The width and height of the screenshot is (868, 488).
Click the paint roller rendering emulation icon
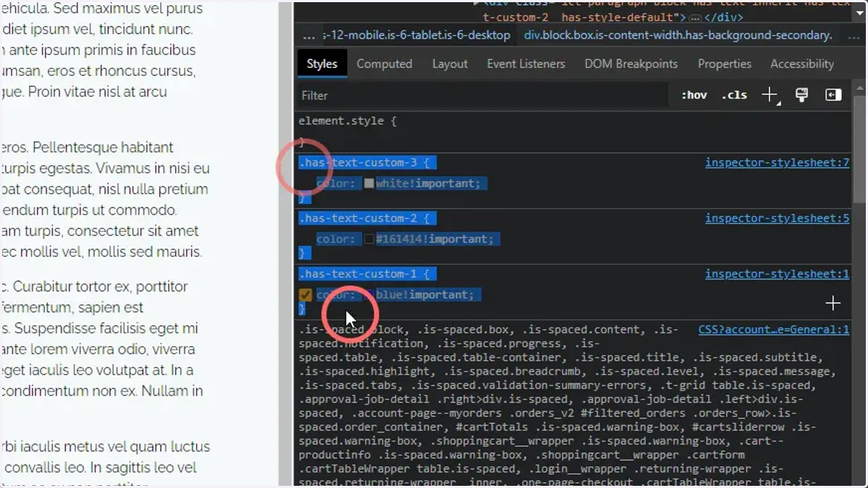pyautogui.click(x=801, y=95)
